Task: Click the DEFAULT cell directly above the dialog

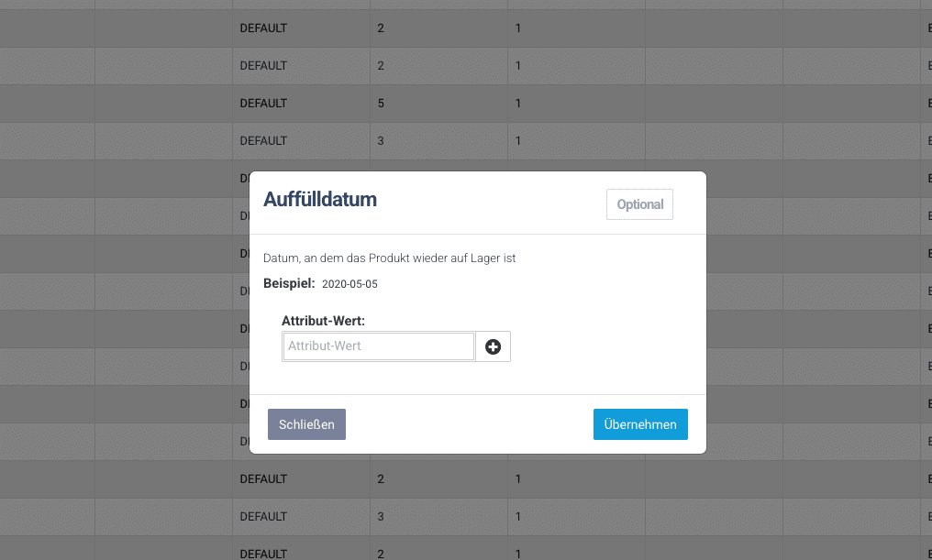Action: coord(263,141)
